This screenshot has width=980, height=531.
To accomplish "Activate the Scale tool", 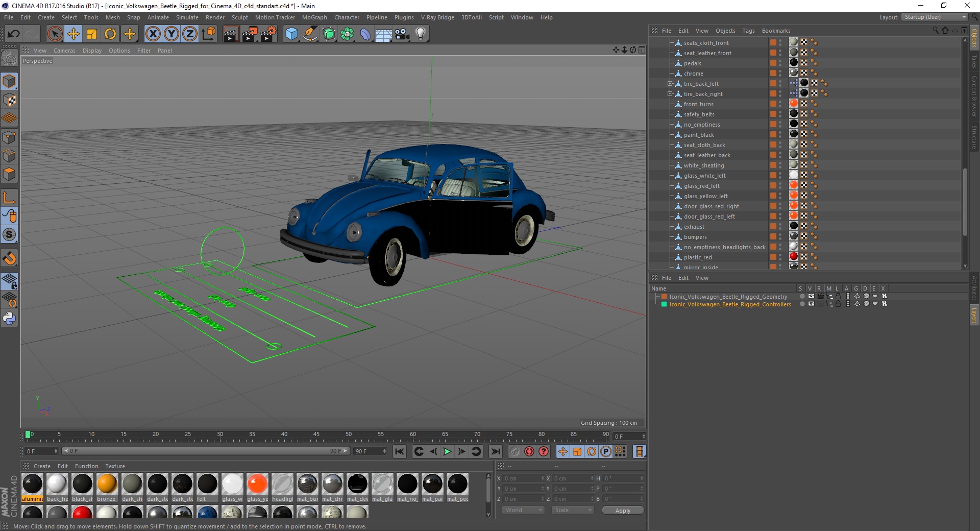I will 92,34.
